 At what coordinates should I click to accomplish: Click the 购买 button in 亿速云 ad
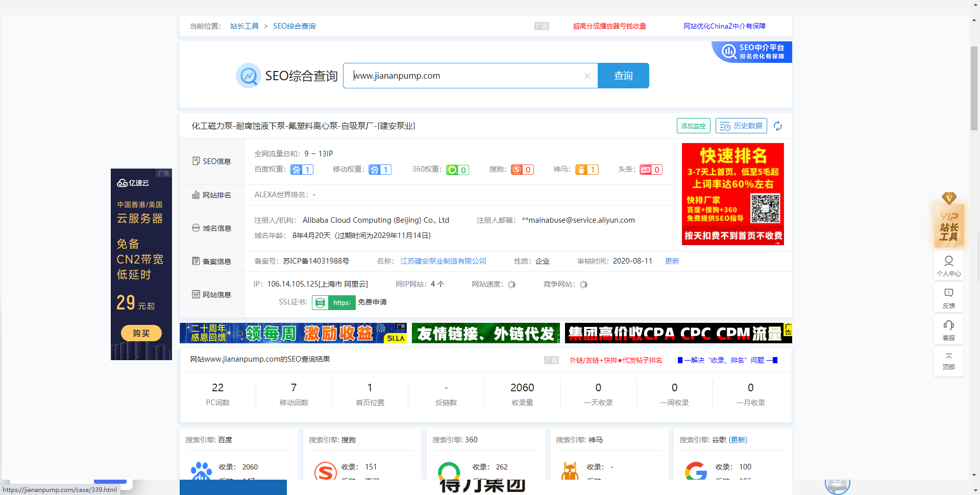141,333
